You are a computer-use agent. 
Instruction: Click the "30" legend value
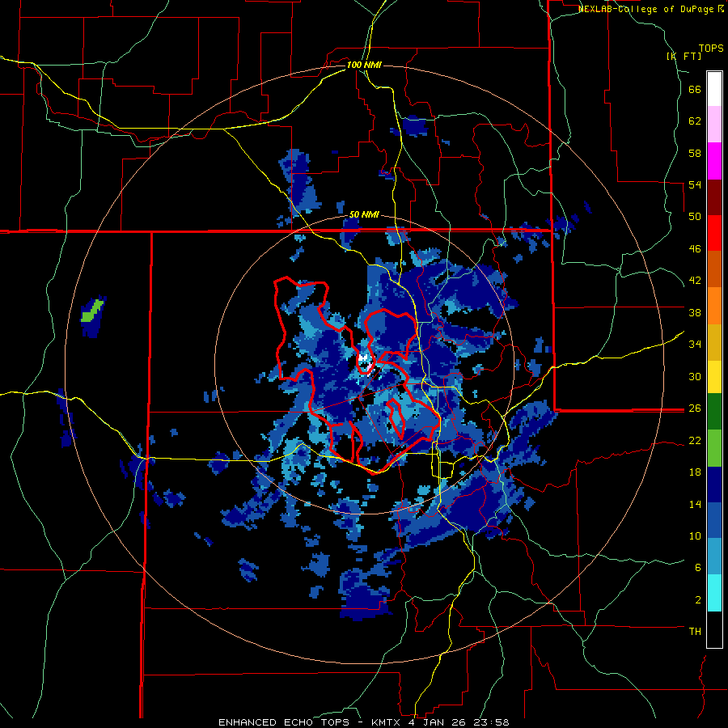[x=695, y=376]
